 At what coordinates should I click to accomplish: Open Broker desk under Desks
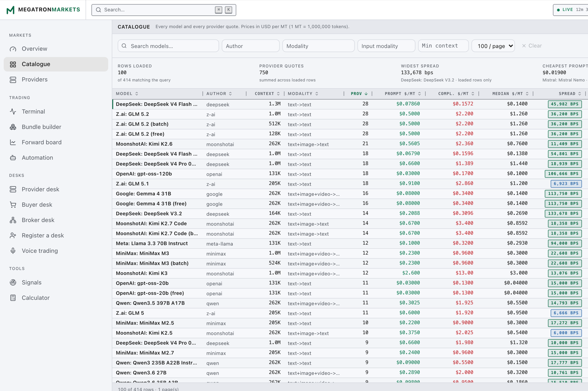click(56, 220)
